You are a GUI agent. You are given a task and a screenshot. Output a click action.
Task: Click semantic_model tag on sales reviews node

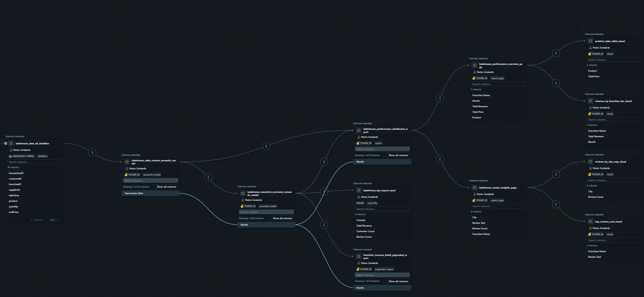pos(152,175)
